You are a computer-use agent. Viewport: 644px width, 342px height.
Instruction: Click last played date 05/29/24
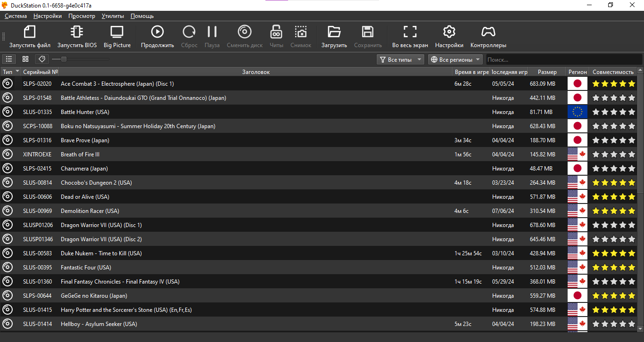click(x=503, y=282)
